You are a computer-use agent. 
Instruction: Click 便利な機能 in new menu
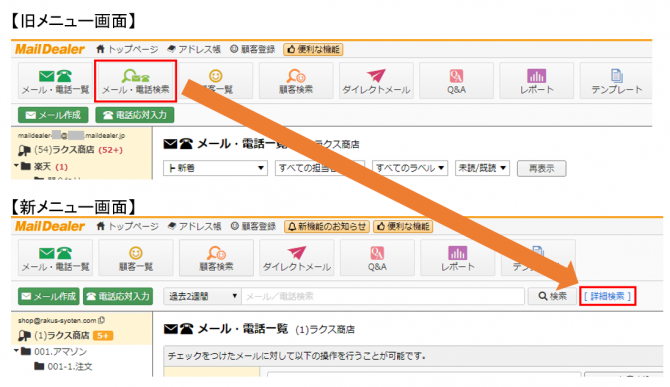[403, 226]
